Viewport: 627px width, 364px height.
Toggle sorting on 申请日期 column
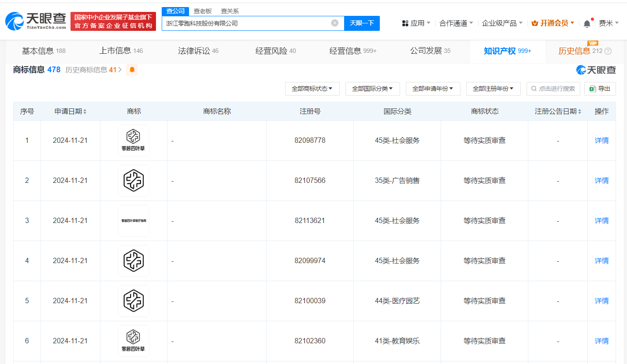pos(85,111)
